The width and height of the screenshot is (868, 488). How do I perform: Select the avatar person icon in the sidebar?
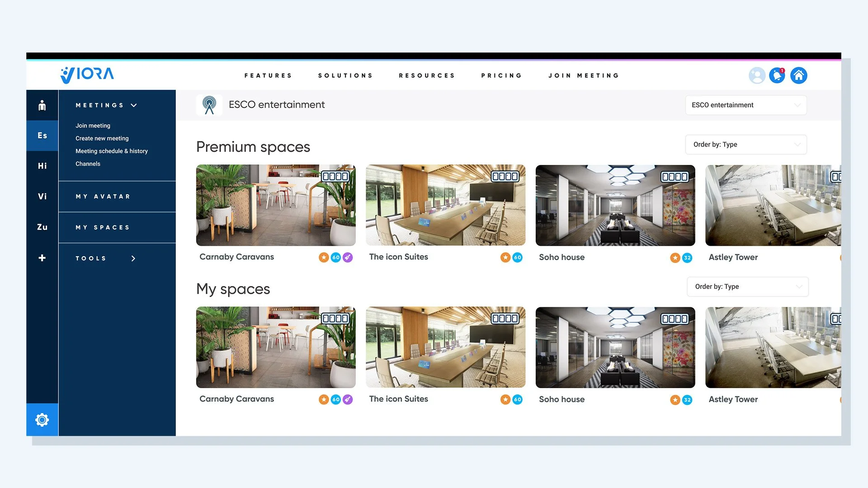42,105
